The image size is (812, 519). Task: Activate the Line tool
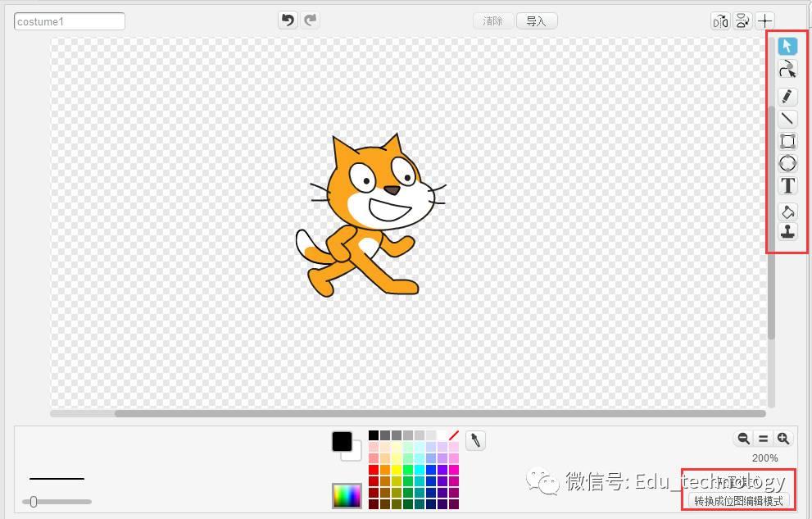pyautogui.click(x=787, y=119)
